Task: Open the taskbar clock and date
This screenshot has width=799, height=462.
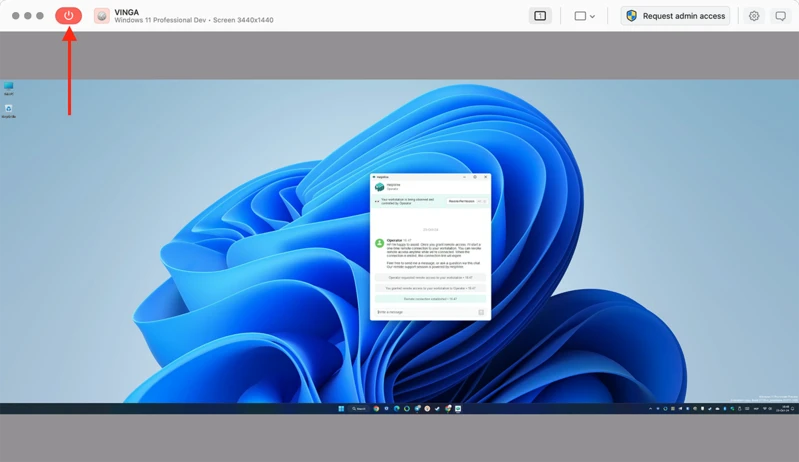Action: [785, 409]
